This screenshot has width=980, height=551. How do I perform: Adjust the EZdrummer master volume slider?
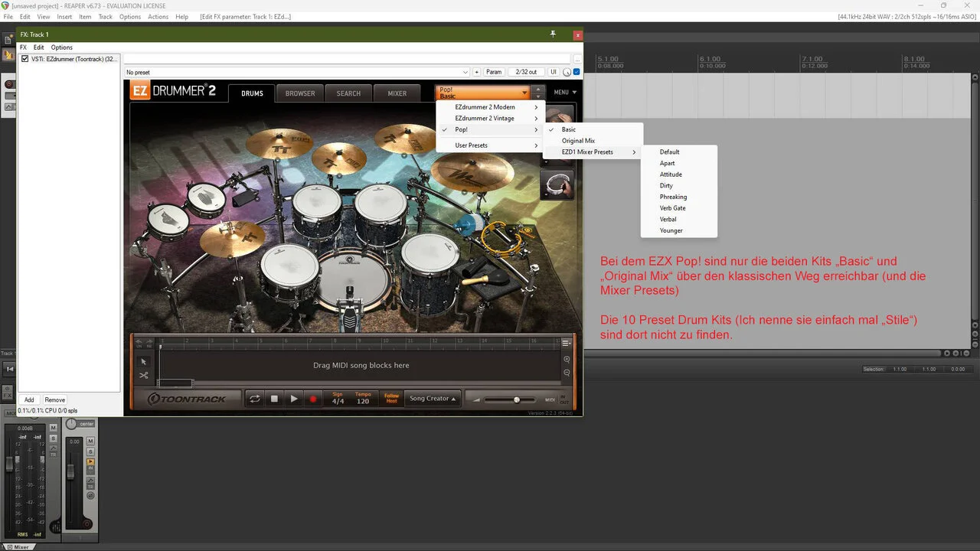click(x=517, y=399)
